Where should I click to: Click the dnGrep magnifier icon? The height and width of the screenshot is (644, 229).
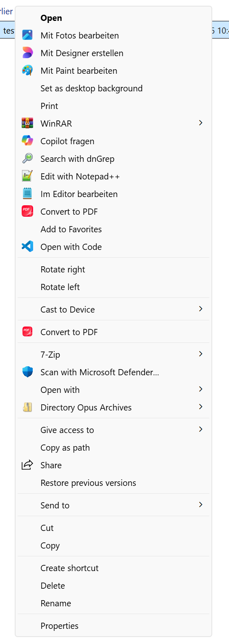(27, 159)
